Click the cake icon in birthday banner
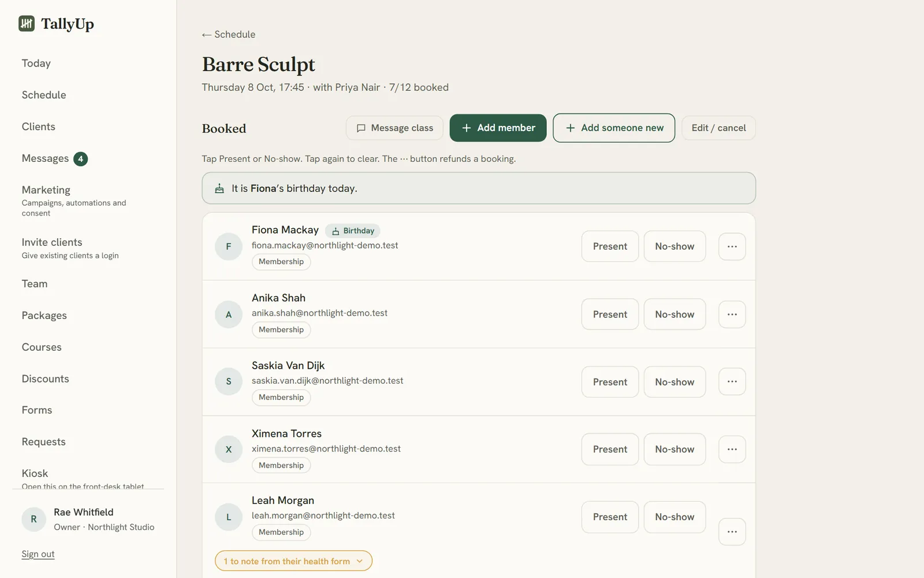 tap(219, 188)
